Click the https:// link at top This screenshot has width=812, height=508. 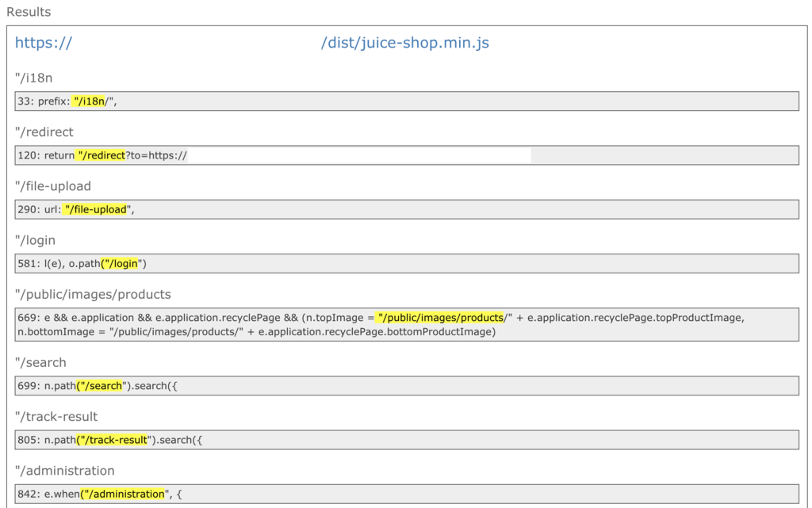(44, 43)
